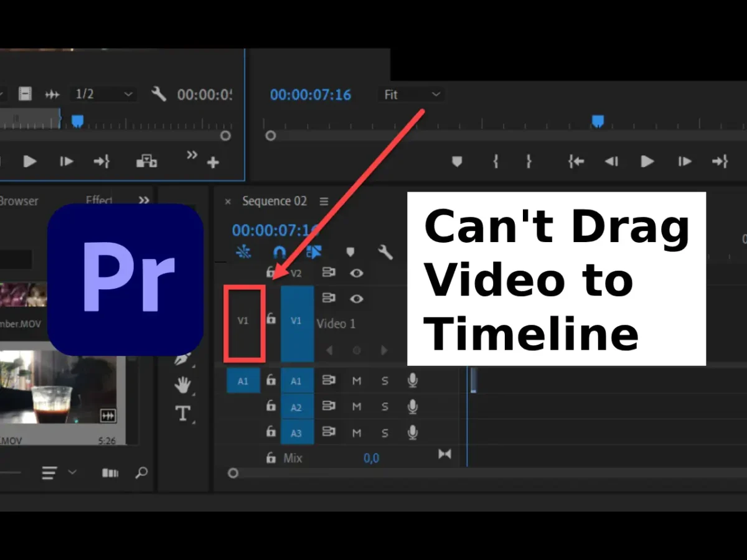Open Sequence 02 panel menu
The height and width of the screenshot is (560, 747).
coord(324,201)
